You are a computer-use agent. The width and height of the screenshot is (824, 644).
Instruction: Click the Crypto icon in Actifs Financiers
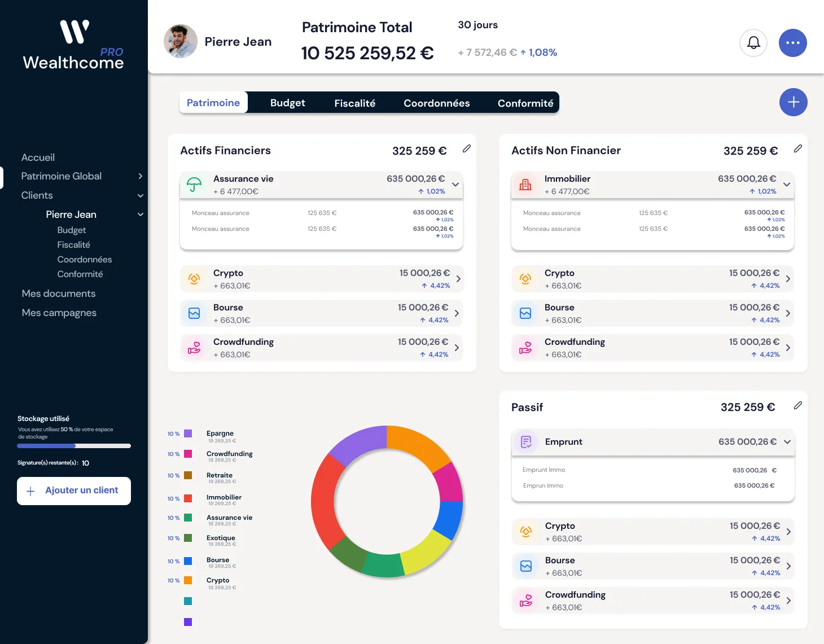pyautogui.click(x=194, y=279)
